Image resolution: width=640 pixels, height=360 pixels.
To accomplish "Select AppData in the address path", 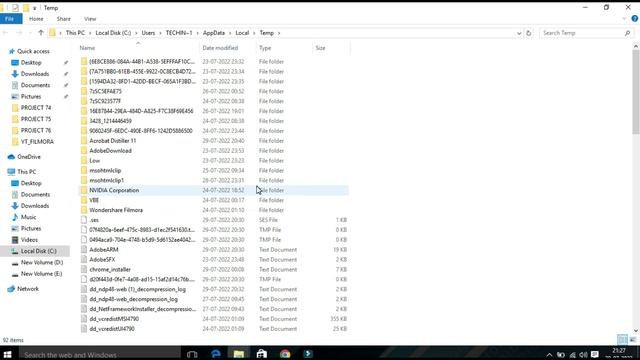I will (x=214, y=33).
